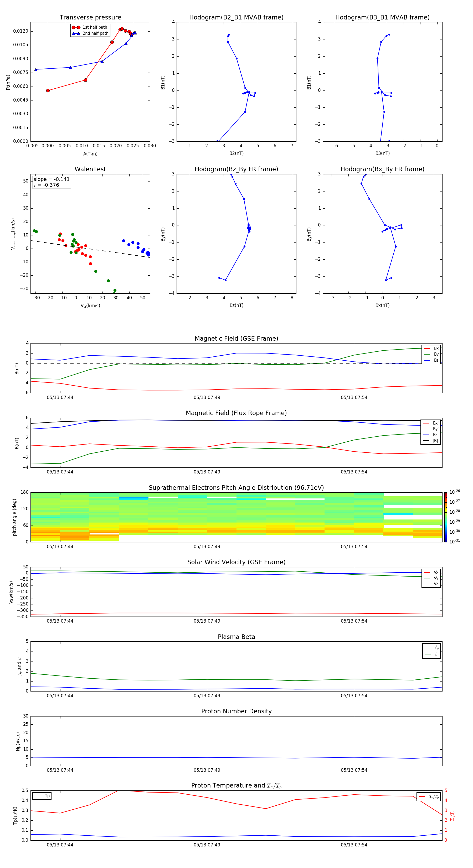Click '0.0120' tick on Transverse pressure axis
The width and height of the screenshot is (473, 868).
coord(20,31)
